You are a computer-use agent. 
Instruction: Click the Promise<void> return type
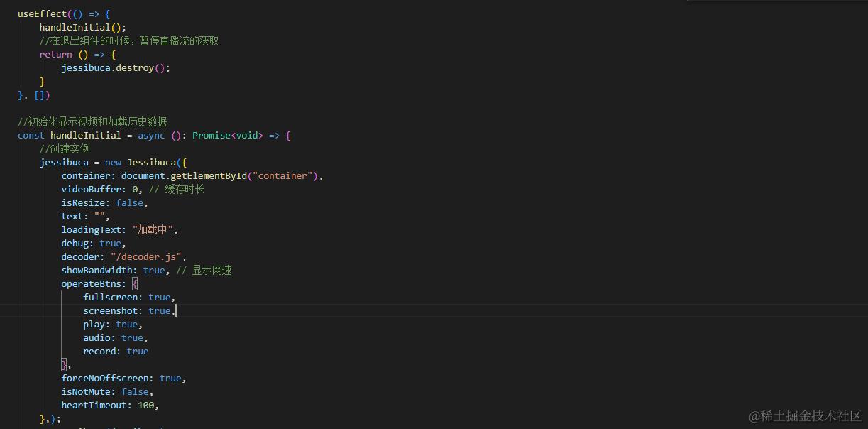coord(228,135)
